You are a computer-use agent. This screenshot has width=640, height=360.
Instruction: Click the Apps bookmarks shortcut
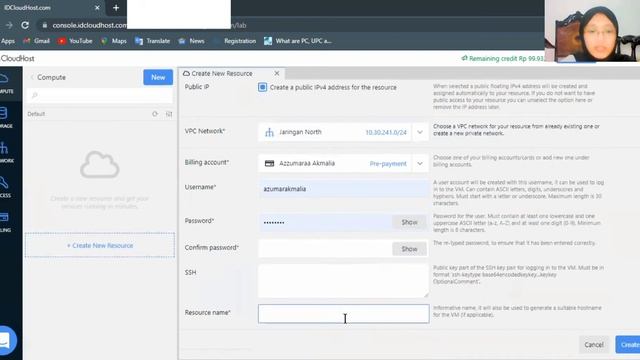(8, 41)
